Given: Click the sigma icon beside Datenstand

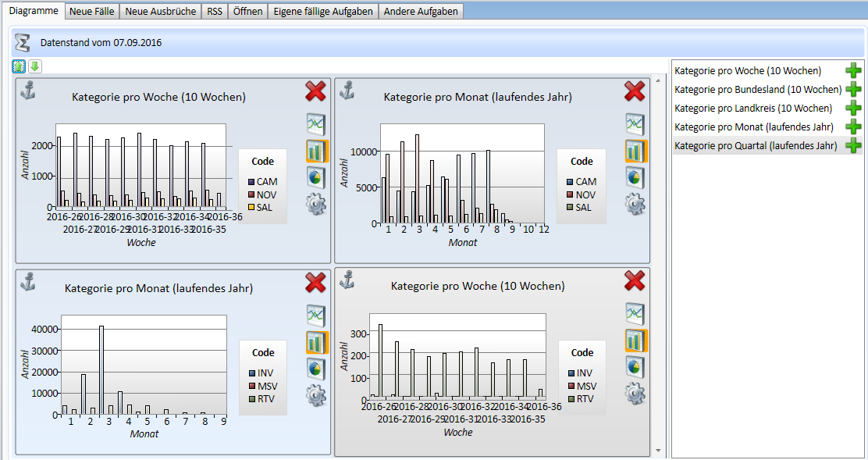Looking at the screenshot, I should click(x=23, y=43).
